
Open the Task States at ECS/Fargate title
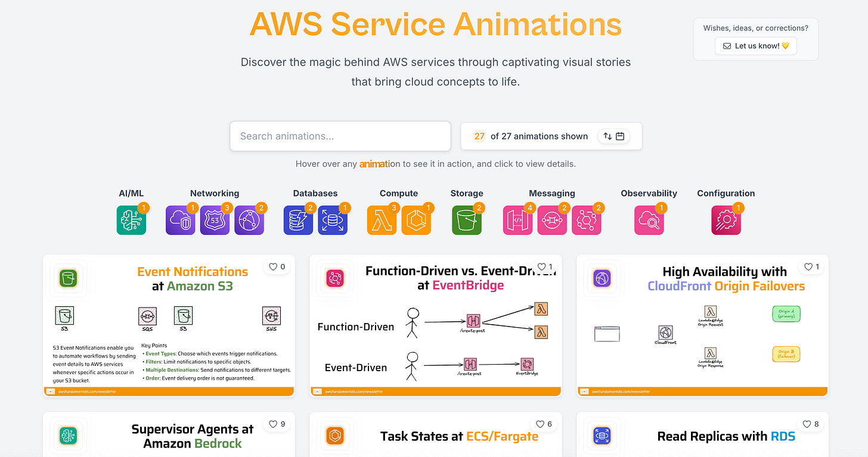(x=459, y=436)
